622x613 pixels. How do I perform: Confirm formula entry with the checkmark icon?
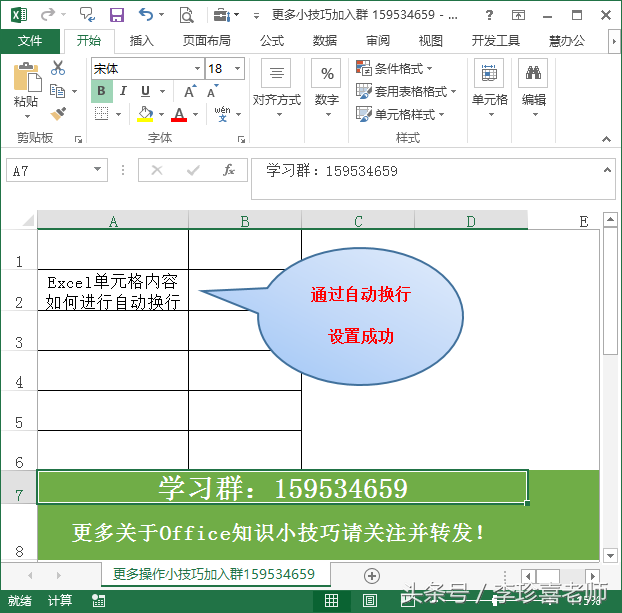(x=193, y=170)
